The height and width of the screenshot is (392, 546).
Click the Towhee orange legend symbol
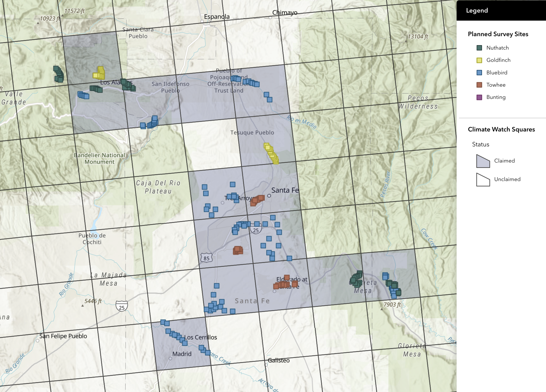479,85
